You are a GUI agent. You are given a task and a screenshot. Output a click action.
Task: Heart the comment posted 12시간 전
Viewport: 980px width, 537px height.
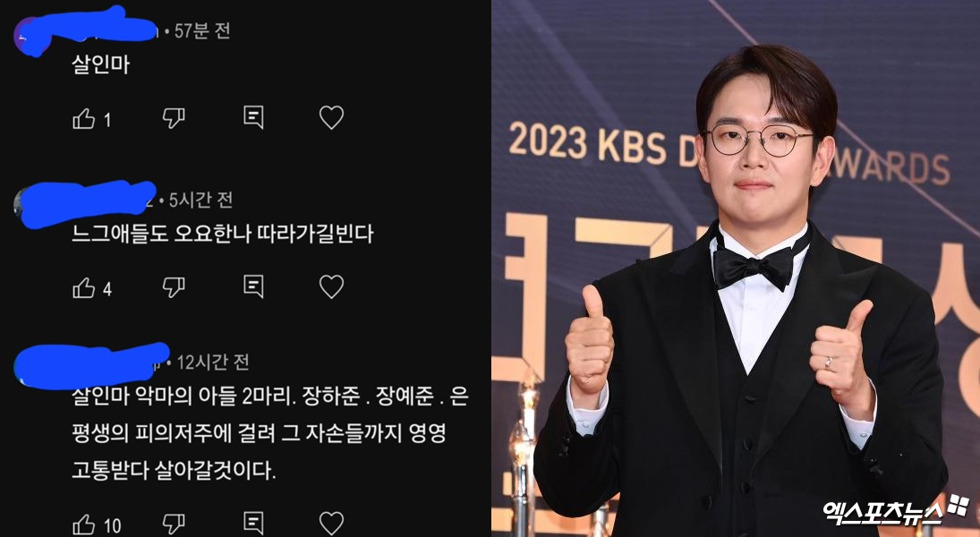tap(331, 524)
